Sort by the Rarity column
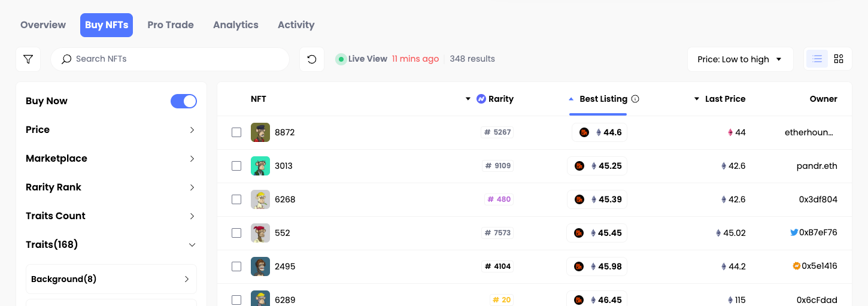Screen dimensions: 868x306 (x=490, y=99)
